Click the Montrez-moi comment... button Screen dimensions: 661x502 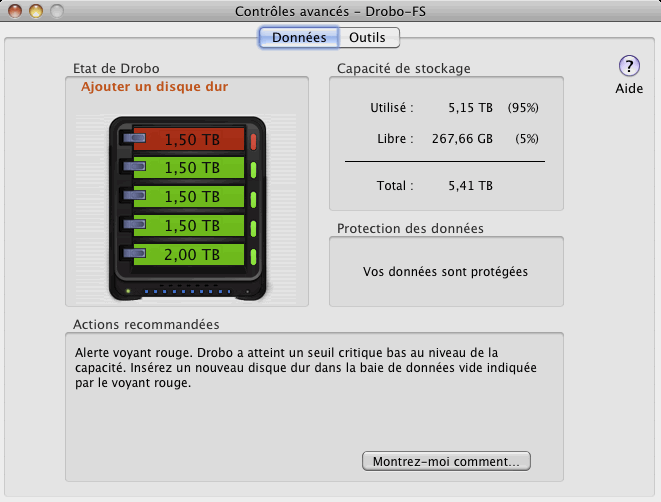point(446,461)
